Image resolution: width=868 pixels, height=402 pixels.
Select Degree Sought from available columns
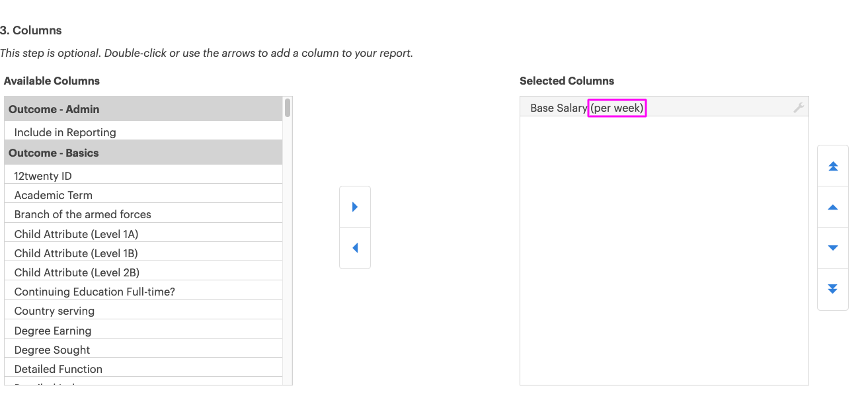tap(52, 350)
